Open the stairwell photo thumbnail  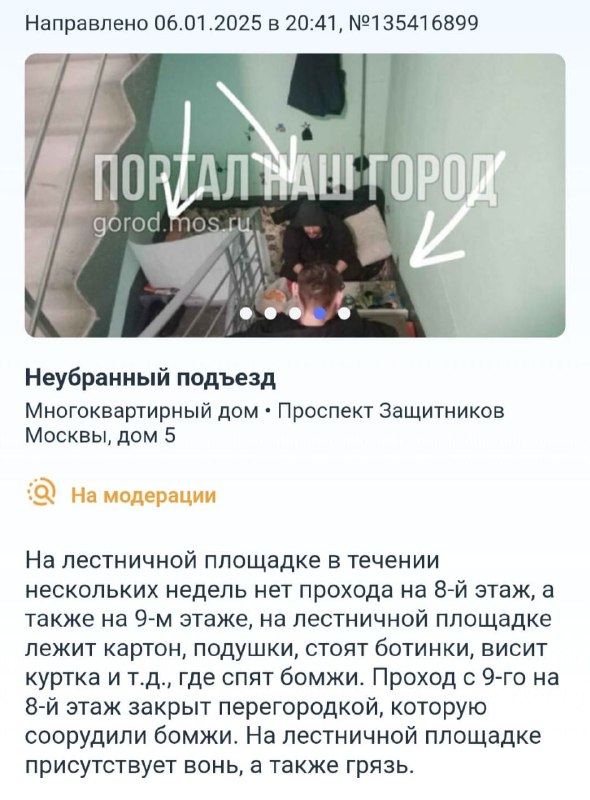(x=295, y=195)
